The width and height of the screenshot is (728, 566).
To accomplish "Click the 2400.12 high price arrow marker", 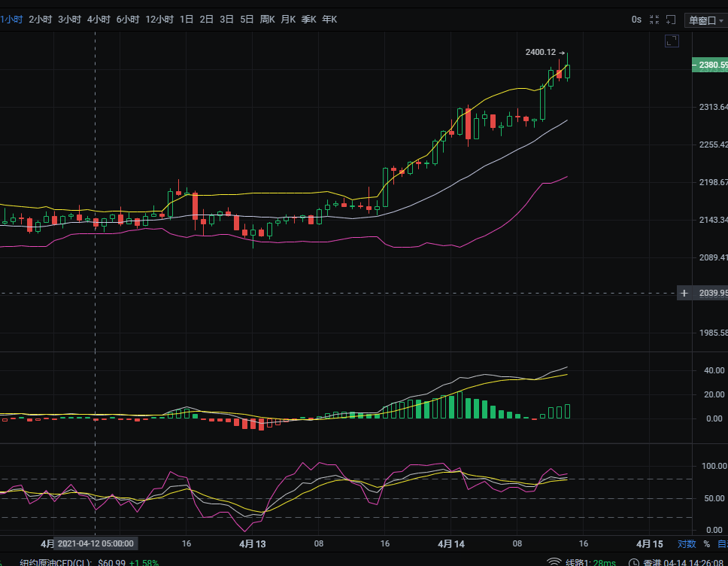I will point(561,53).
